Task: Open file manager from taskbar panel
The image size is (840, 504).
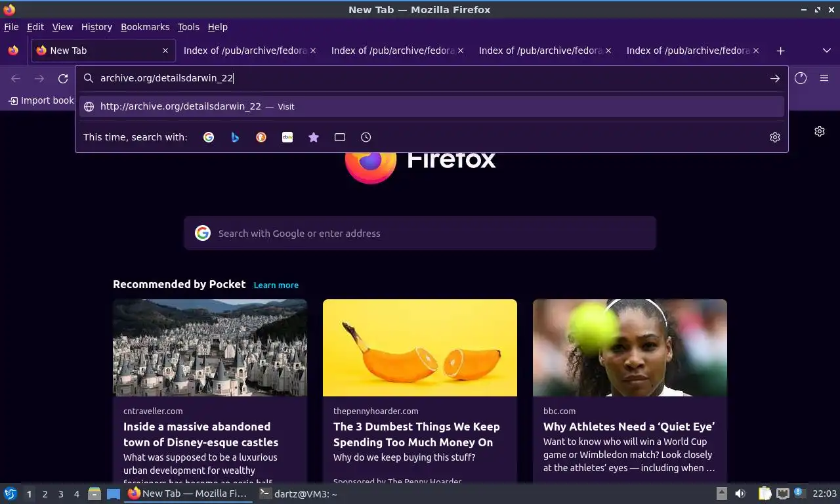Action: point(94,493)
